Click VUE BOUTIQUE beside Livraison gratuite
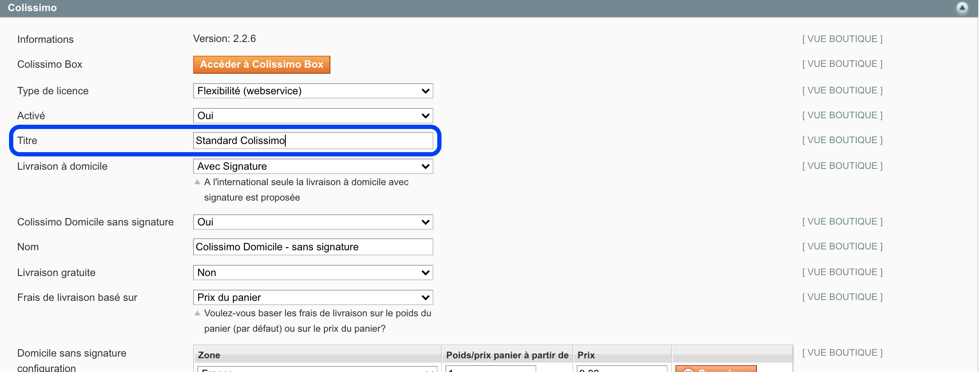 842,272
